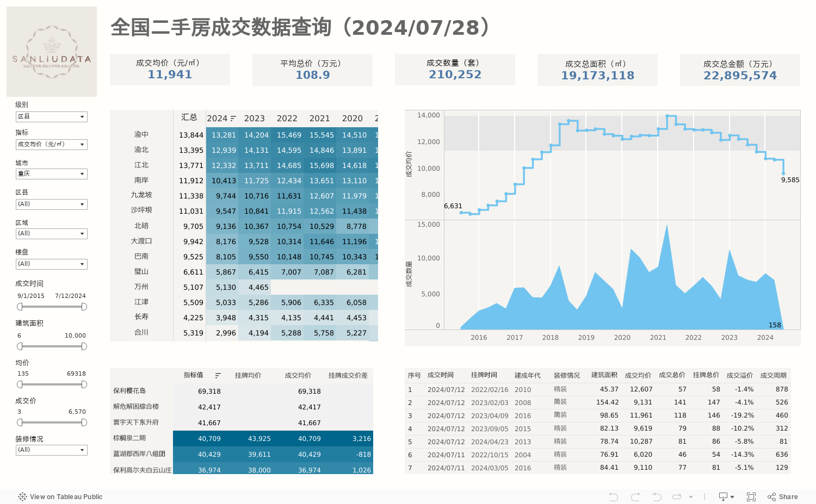This screenshot has width=816, height=504.
Task: Select the 汇总 column header
Action: 189,117
